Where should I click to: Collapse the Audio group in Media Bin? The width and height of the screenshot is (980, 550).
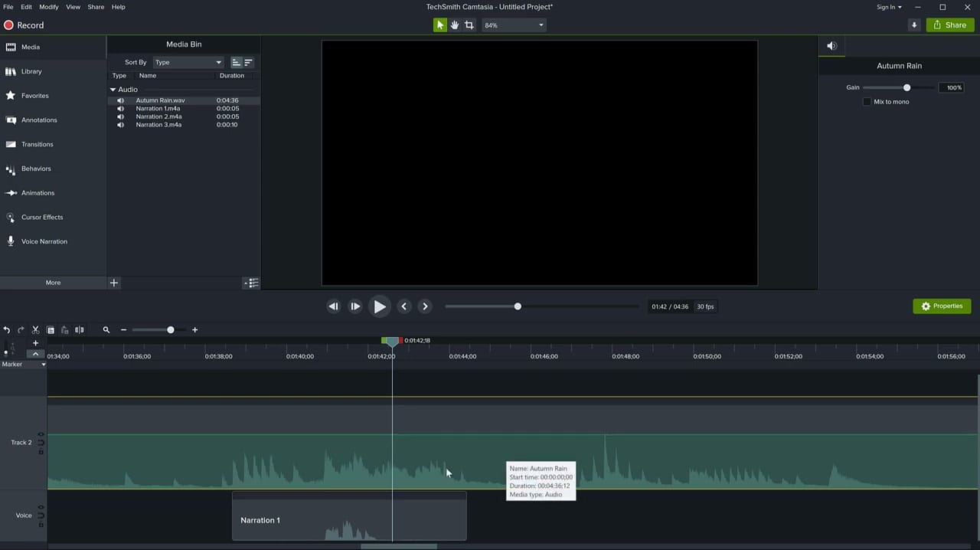[113, 89]
